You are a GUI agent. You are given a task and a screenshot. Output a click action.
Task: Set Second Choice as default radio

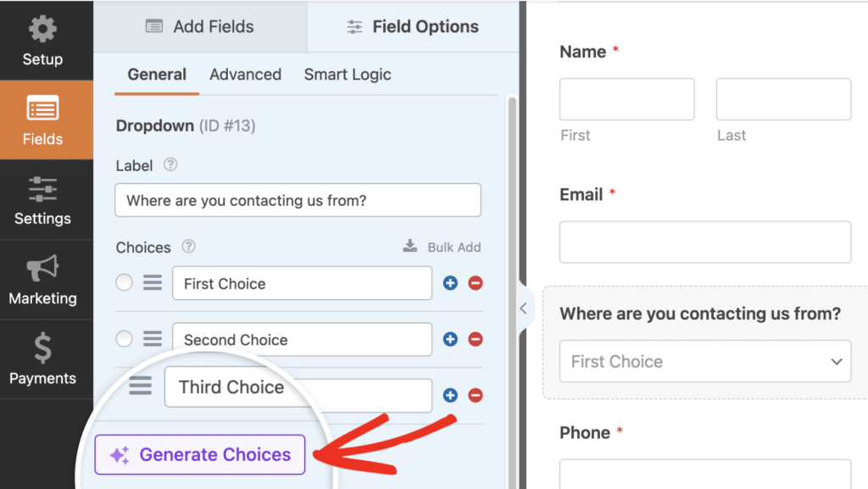(125, 339)
